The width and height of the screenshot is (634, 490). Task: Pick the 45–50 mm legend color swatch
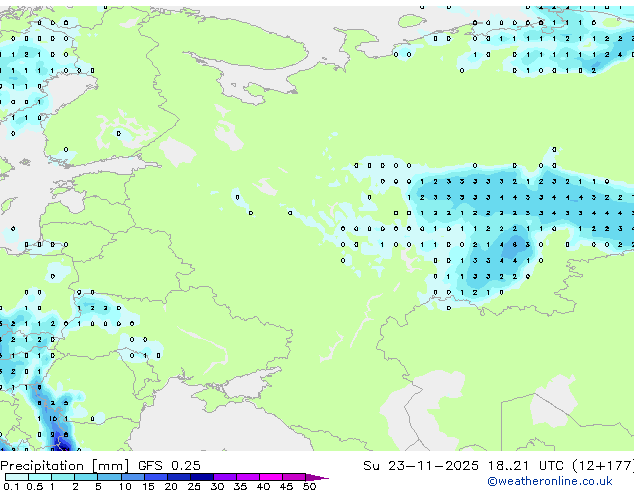(x=294, y=477)
